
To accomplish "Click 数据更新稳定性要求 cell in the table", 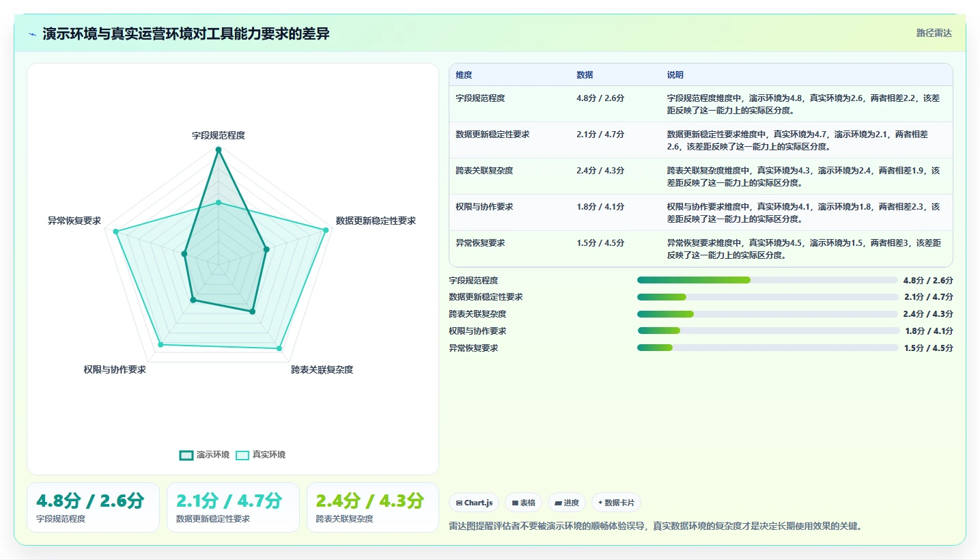I will (492, 135).
